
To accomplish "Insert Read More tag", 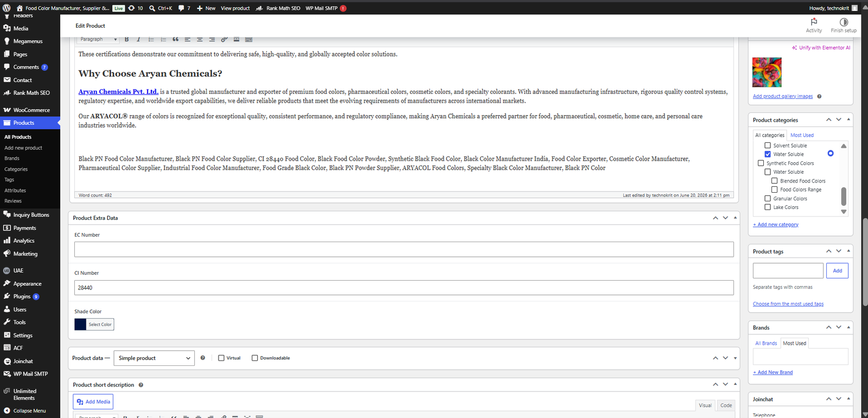I will click(237, 39).
